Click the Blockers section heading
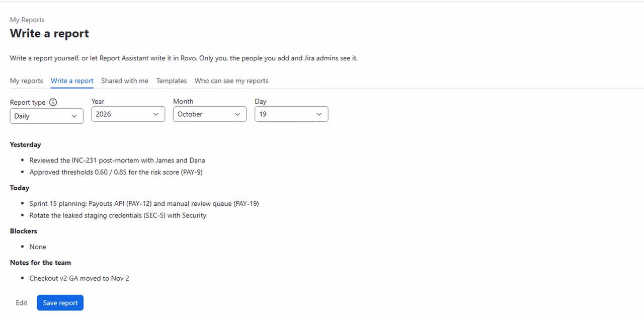 [x=24, y=231]
